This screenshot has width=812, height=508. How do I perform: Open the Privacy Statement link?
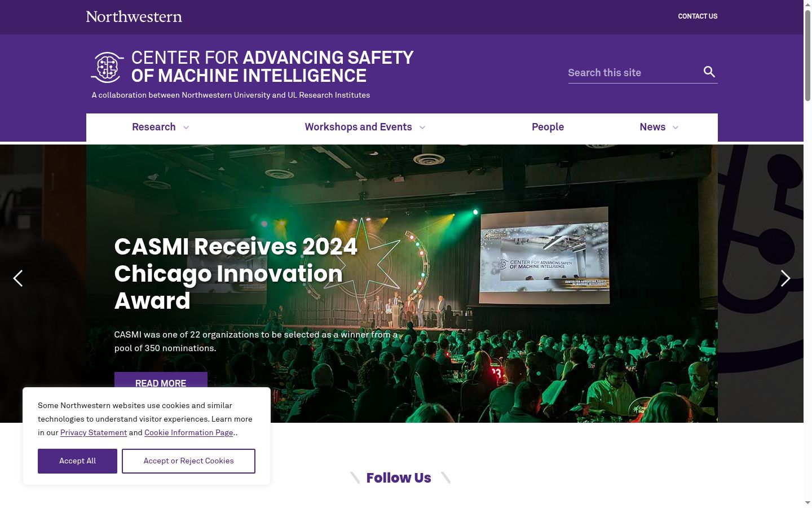[x=94, y=433]
